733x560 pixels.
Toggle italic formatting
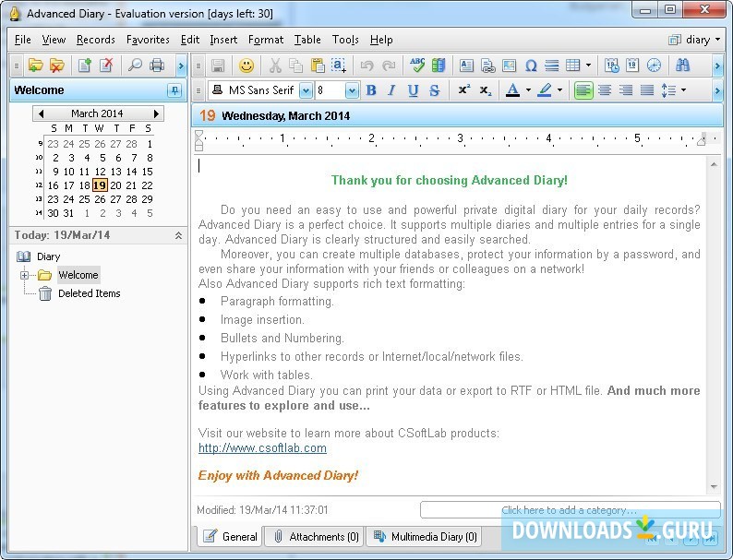(x=391, y=90)
